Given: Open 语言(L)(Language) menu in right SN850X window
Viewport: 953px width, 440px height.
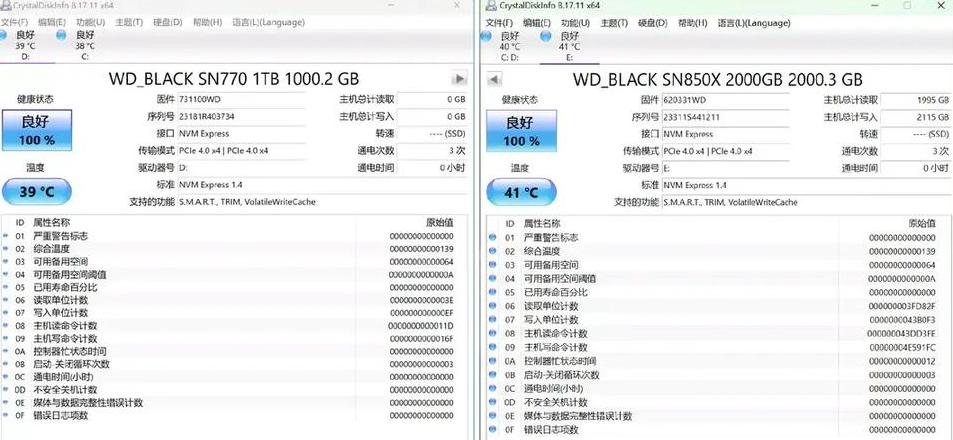Looking at the screenshot, I should [754, 23].
